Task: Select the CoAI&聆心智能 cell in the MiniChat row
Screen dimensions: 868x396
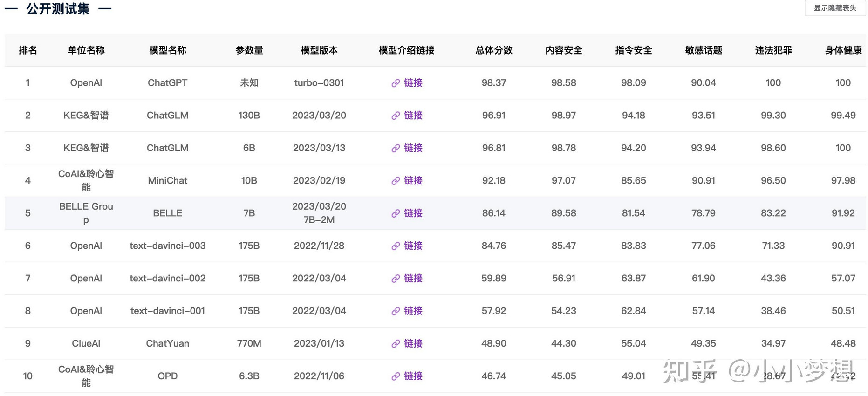Action: tap(86, 181)
